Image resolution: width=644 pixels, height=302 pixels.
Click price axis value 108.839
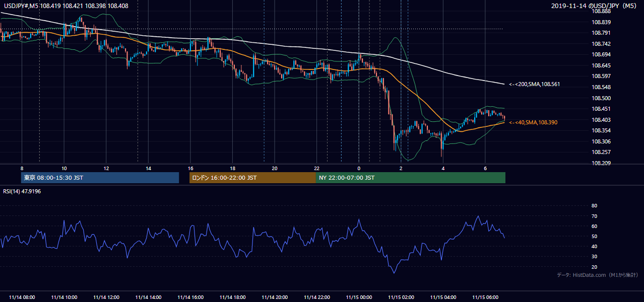[601, 22]
